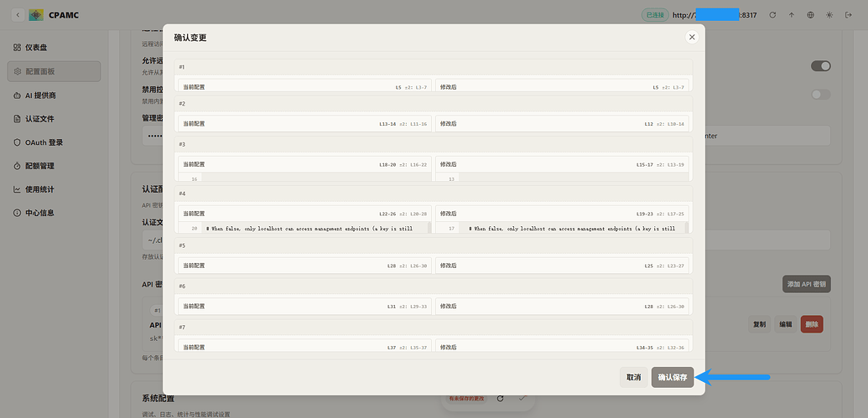The width and height of the screenshot is (868, 418).
Task: Click the diff #4 当前配置 code scrollbar
Action: 429,228
